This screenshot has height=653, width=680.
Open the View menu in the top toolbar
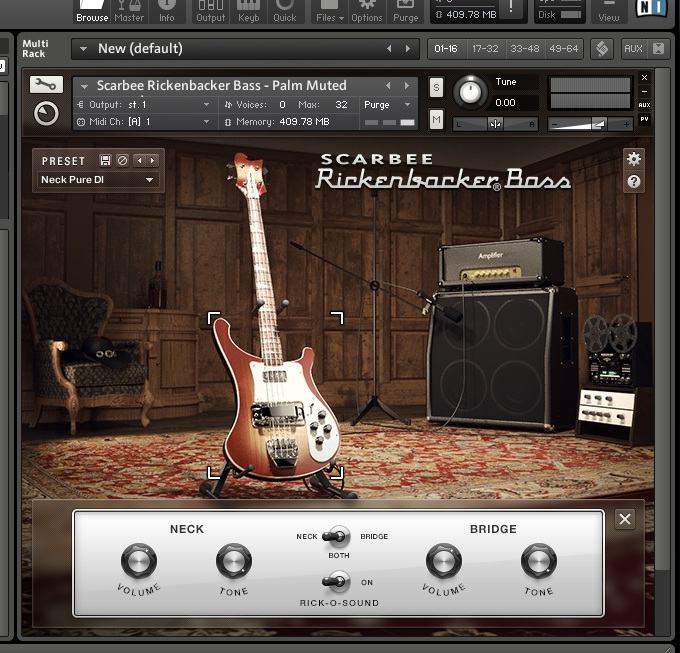(608, 12)
